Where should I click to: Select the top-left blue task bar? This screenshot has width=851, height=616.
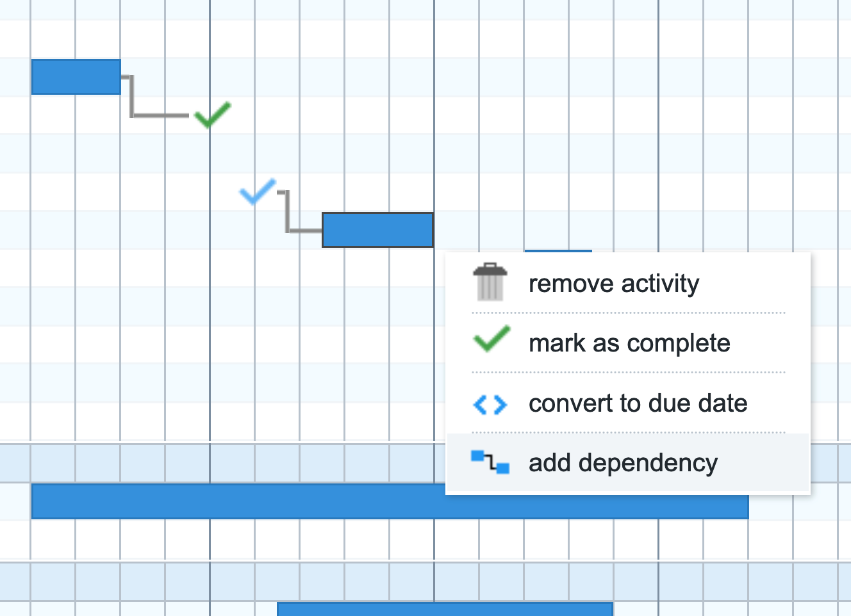pyautogui.click(x=76, y=76)
